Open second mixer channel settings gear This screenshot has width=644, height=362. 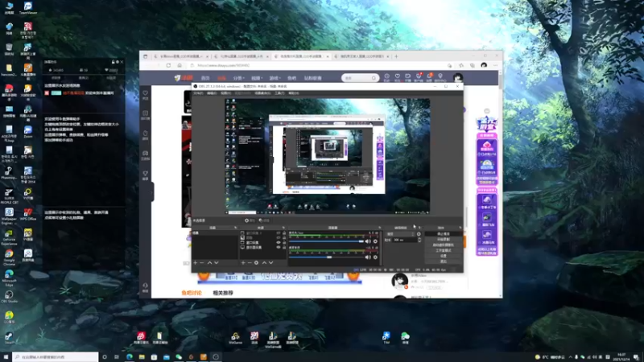click(x=375, y=257)
